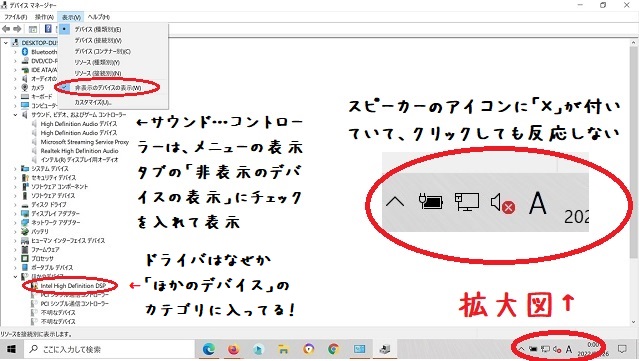Select Intel High Definition DSP device

[x=73, y=286]
